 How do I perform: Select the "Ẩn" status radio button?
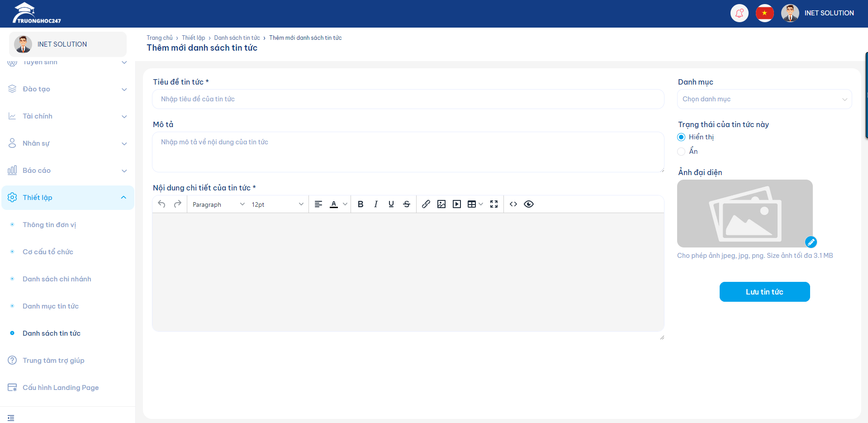click(681, 152)
